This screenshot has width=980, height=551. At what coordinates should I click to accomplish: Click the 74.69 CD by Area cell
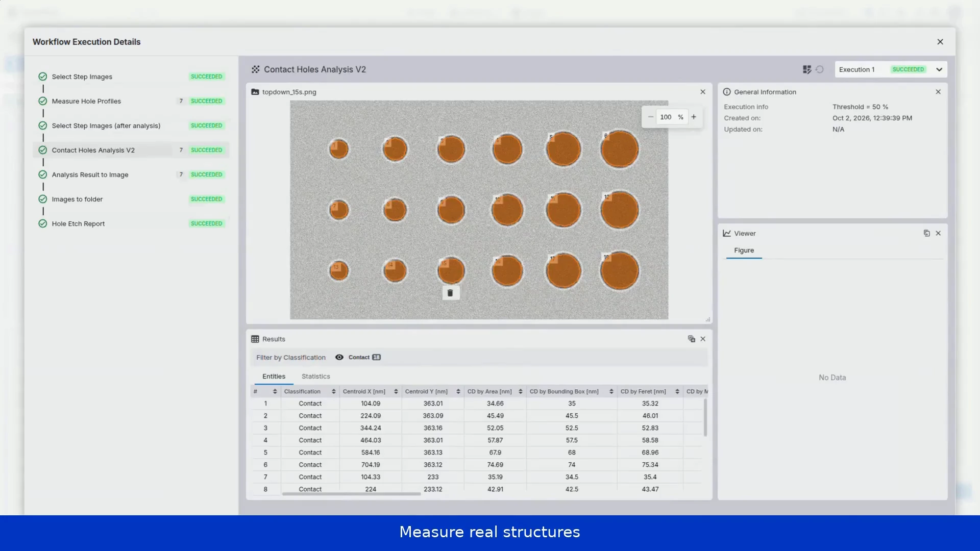click(495, 465)
